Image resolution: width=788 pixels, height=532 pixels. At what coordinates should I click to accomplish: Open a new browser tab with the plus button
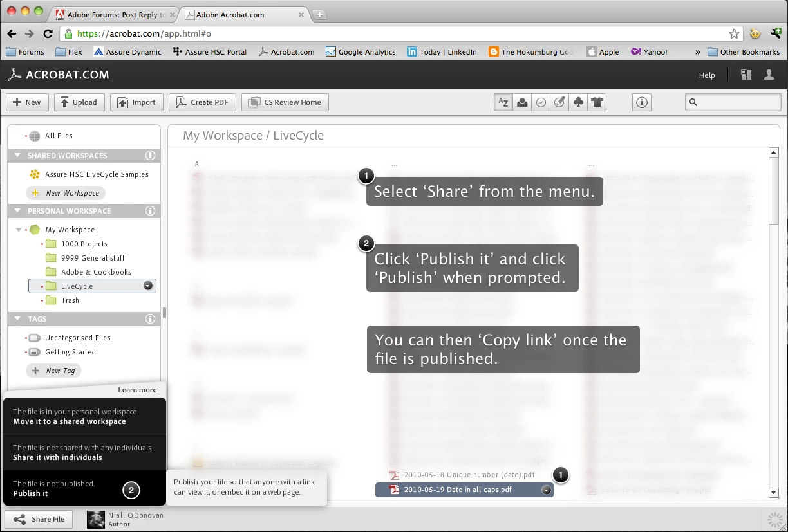coord(320,15)
